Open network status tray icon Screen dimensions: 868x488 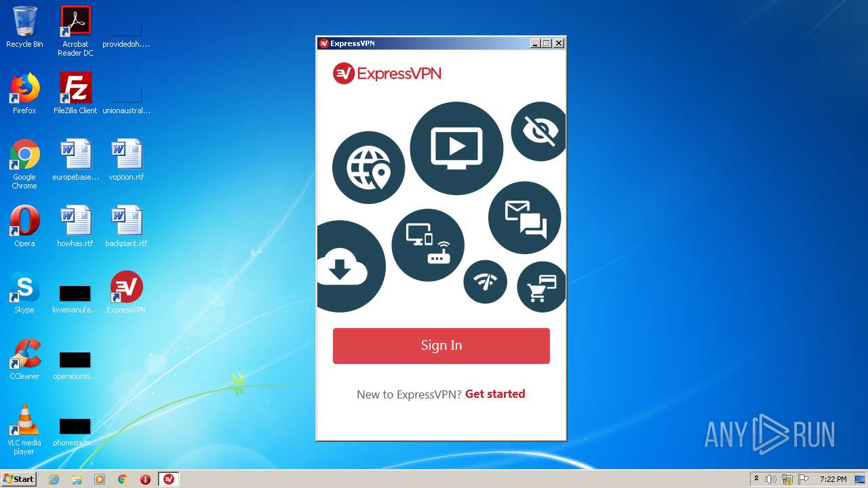point(787,479)
